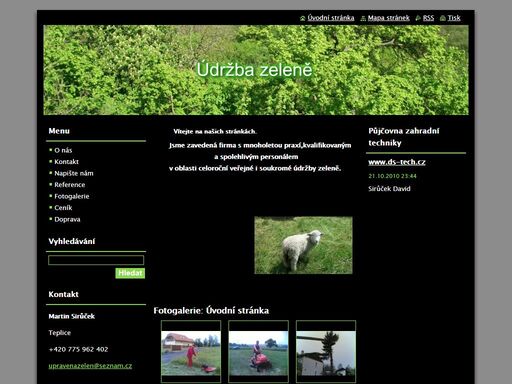This screenshot has height=384, width=512.
Task: Open the Reference menu item
Action: coord(70,185)
